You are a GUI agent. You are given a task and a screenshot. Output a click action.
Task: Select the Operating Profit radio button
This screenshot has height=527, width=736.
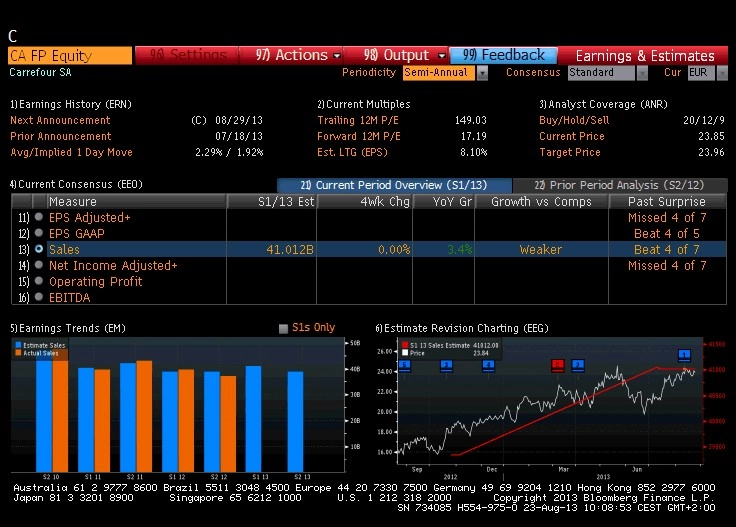click(x=39, y=281)
